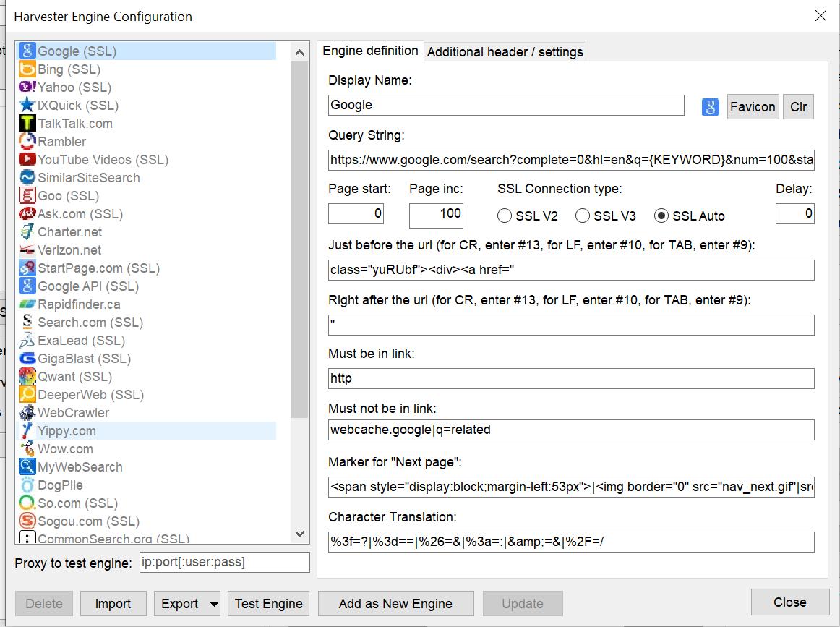This screenshot has height=627, width=840.
Task: Click the TalkTalk.com icon
Action: point(27,123)
